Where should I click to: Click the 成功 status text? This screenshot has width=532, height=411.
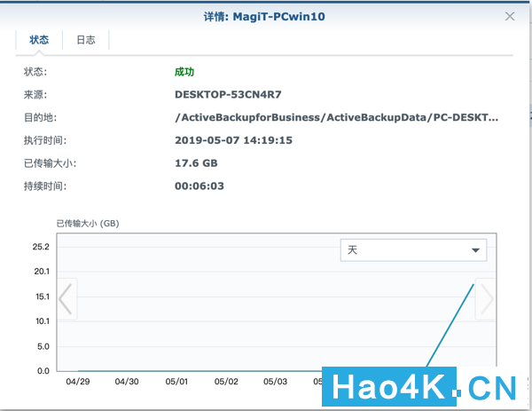click(184, 72)
